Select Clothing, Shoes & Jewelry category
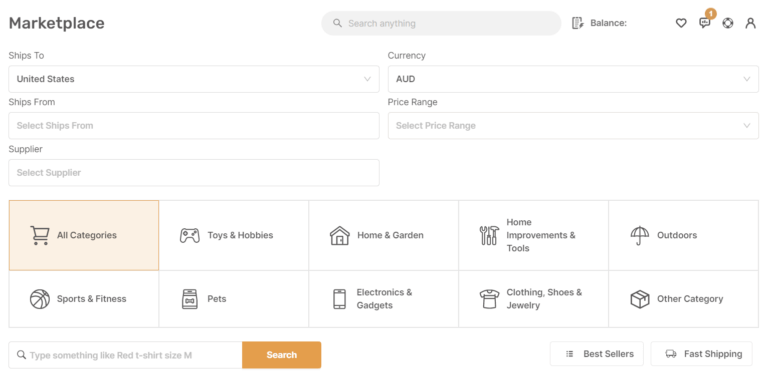Image resolution: width=768 pixels, height=377 pixels. [x=533, y=299]
